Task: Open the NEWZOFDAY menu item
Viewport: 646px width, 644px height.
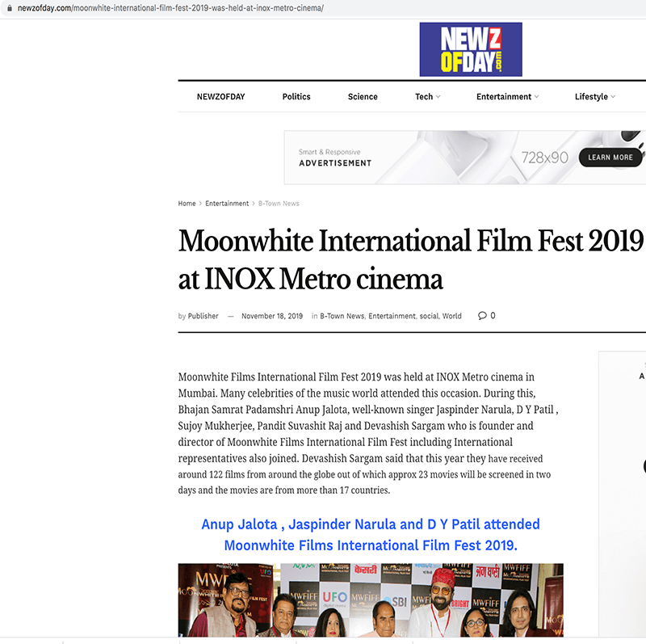Action: tap(220, 96)
